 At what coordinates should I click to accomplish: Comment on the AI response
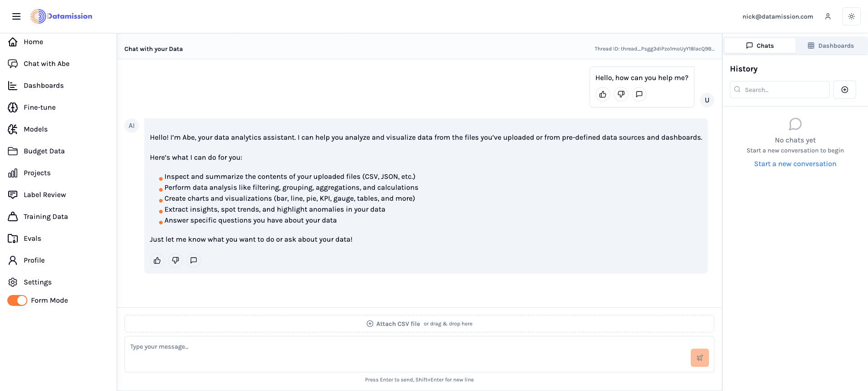194,260
